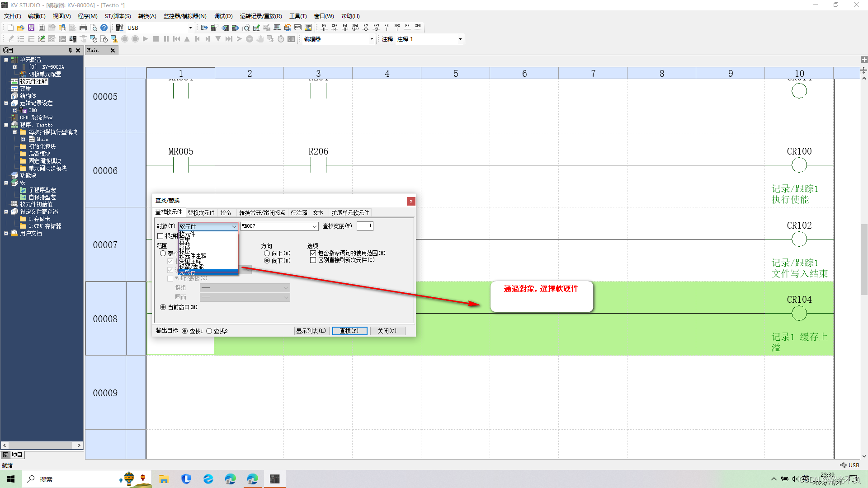Insert vertical line with F8 icon
Screen dimensions: 868x488
(387, 28)
